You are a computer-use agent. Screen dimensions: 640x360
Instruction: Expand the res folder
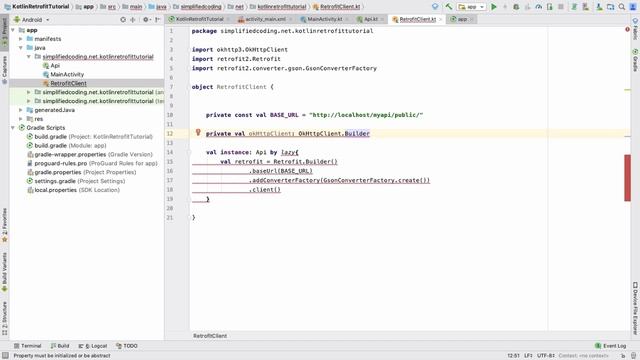[x=21, y=119]
